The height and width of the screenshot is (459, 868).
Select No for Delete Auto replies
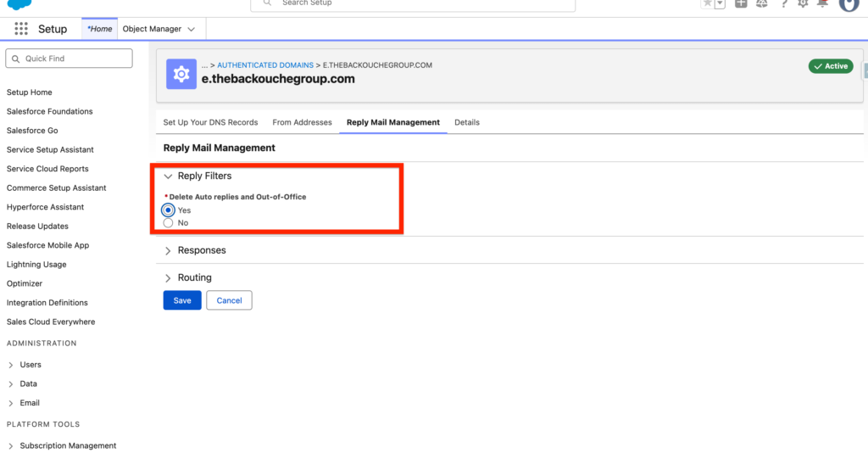coord(168,223)
